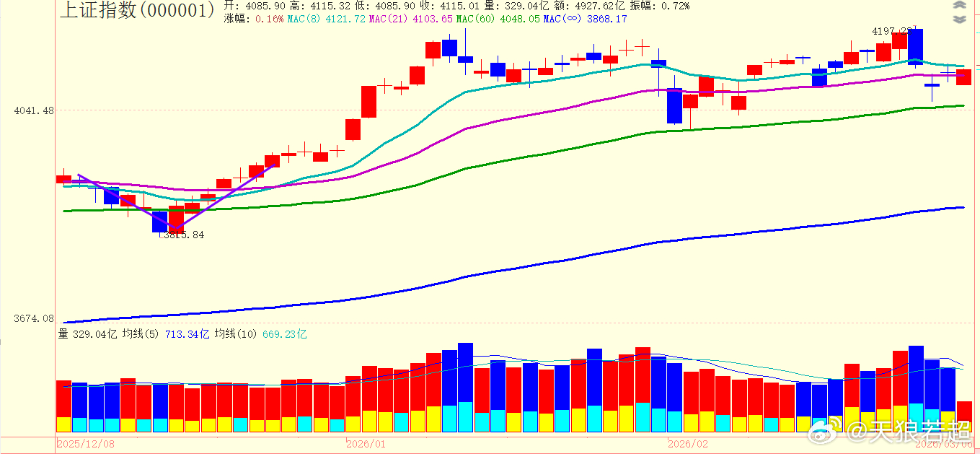Click the 上证指数(000001) chart title
The height and width of the screenshot is (454, 980).
137,9
